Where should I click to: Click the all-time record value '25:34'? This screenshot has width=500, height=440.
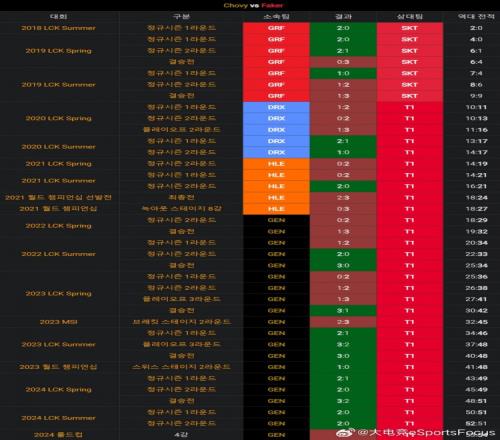pos(476,265)
